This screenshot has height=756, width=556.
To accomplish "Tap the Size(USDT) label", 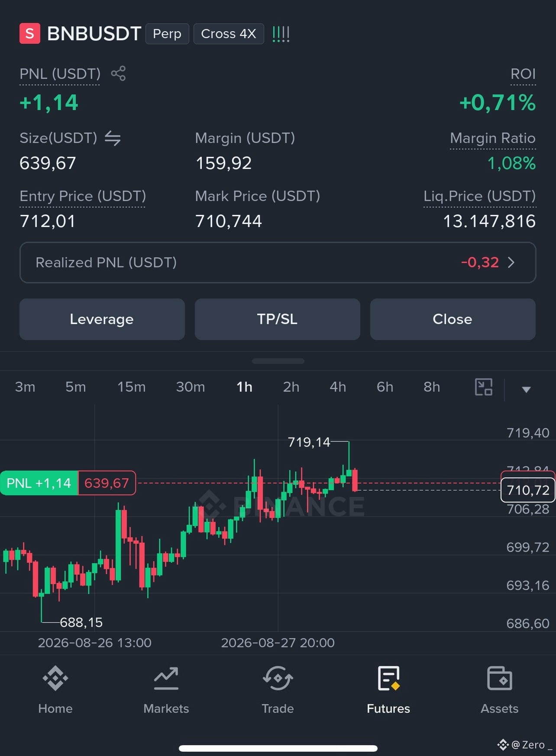I will click(58, 138).
